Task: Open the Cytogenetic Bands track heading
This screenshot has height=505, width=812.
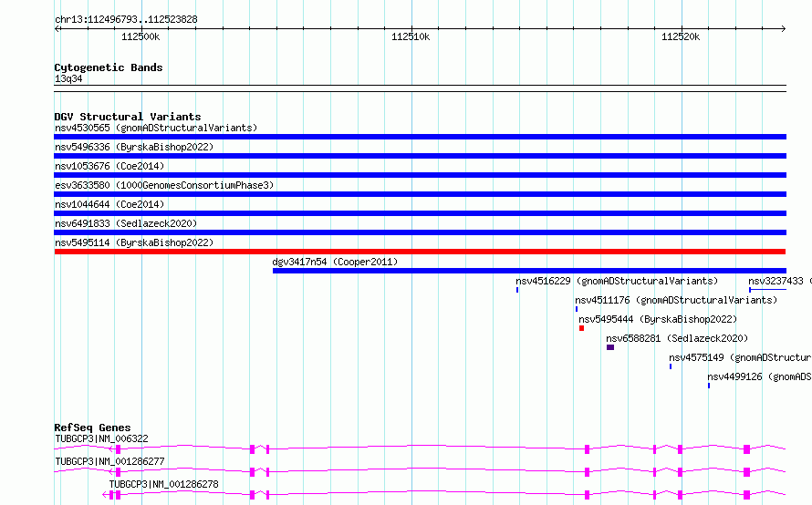Action: click(x=109, y=67)
